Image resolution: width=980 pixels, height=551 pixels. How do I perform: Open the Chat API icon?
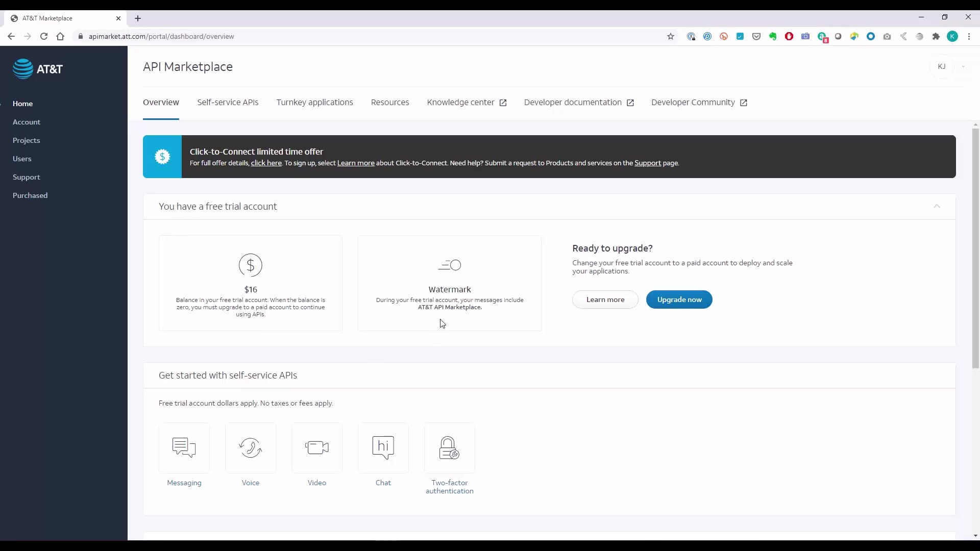click(383, 447)
